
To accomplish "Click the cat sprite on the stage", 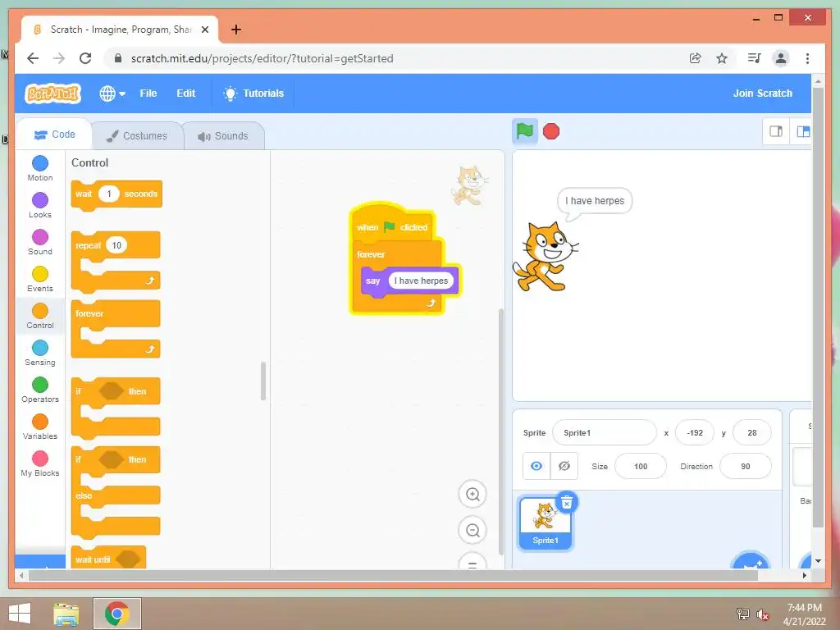I will [x=546, y=257].
